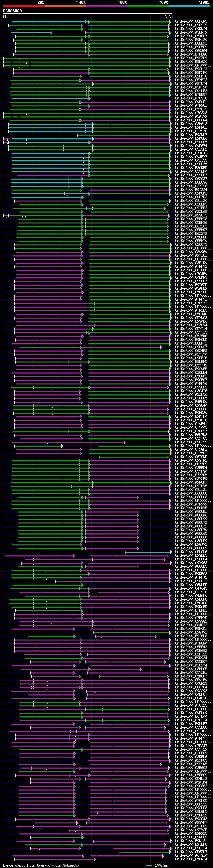Select label UniRef100_C0P7R3

point(191,197)
